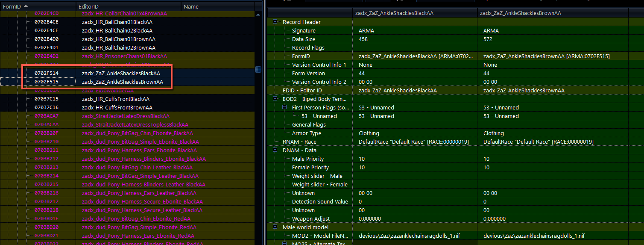The image size is (644, 245).
Task: Select record zadx_dud_Pony_BitGag_Chin_Ebonite_BlackAA
Action: click(x=138, y=133)
